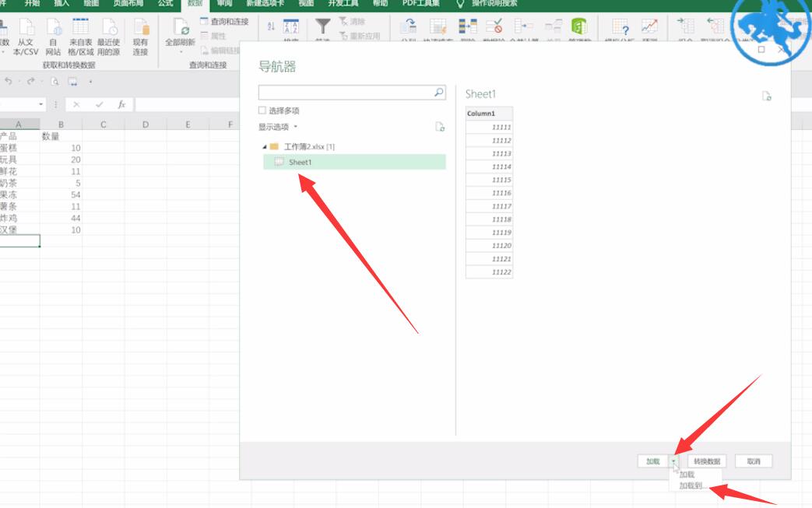Click the 来自表格/区域 icon
Image resolution: width=812 pixels, height=508 pixels.
[81, 27]
